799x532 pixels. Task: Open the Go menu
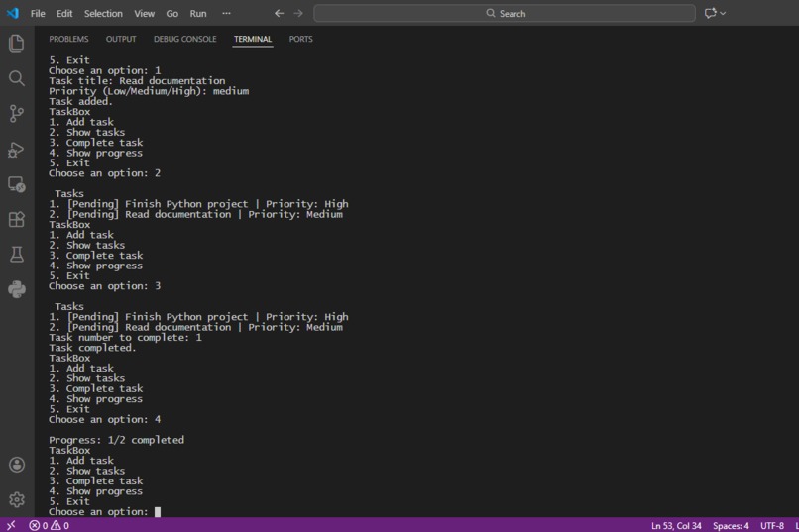click(x=172, y=14)
